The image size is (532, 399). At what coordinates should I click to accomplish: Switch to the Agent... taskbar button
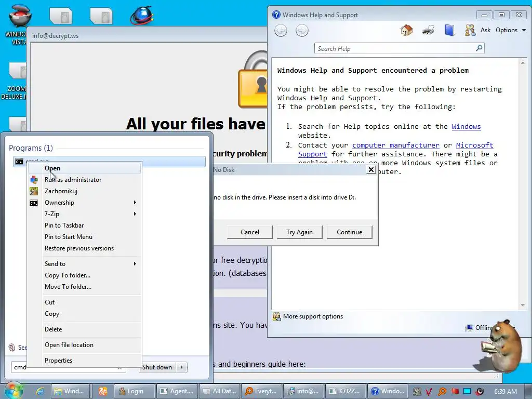click(x=177, y=391)
